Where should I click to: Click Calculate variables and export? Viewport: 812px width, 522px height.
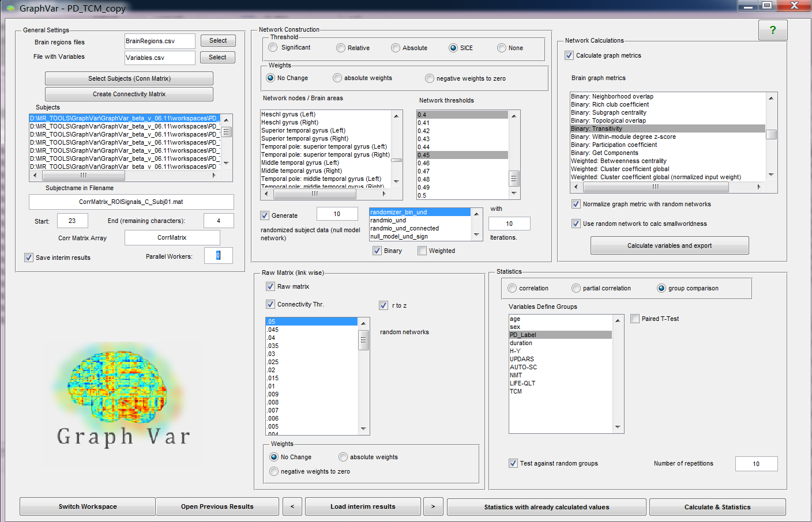point(669,245)
